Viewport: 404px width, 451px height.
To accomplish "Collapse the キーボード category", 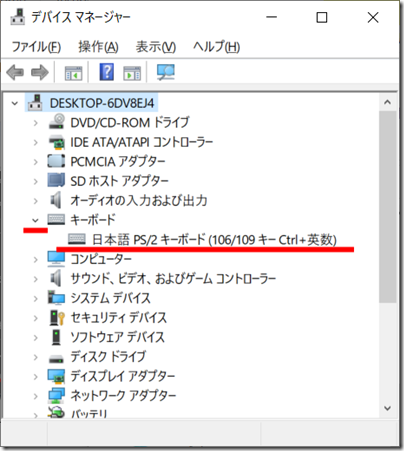I will pyautogui.click(x=35, y=220).
